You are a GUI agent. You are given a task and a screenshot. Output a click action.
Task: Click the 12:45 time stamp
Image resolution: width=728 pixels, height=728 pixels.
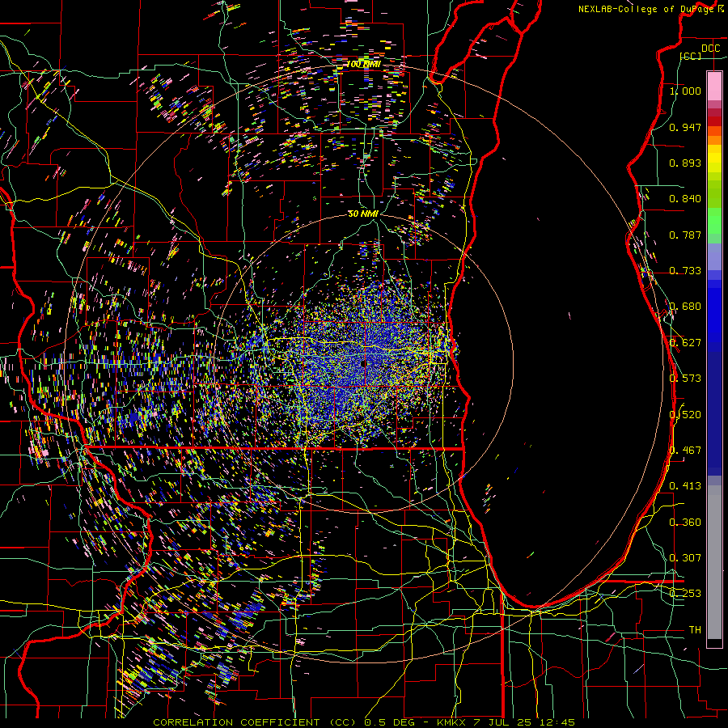coord(558,722)
